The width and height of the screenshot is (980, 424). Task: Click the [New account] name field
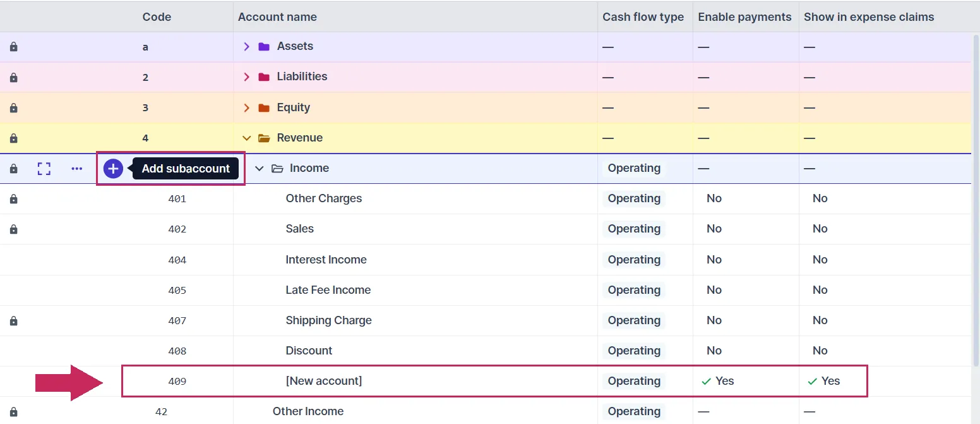click(x=324, y=381)
